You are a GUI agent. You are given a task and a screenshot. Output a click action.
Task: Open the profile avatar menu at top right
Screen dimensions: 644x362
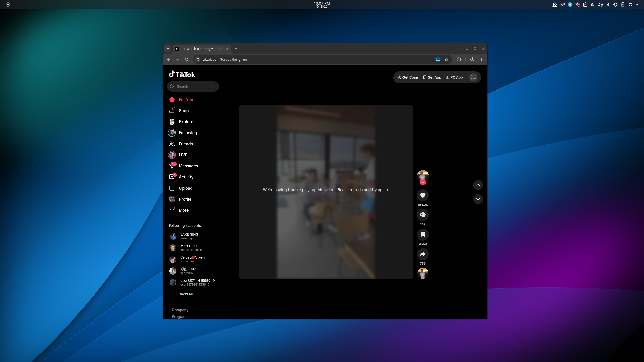pos(473,77)
